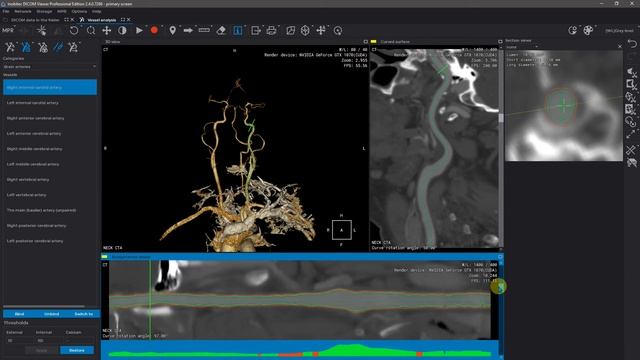The image size is (640, 360).
Task: Click the Bind button
Action: pyautogui.click(x=19, y=314)
